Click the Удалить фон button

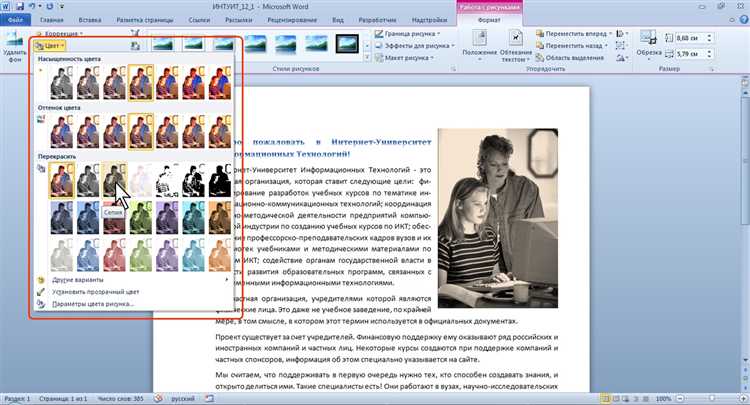[15, 47]
